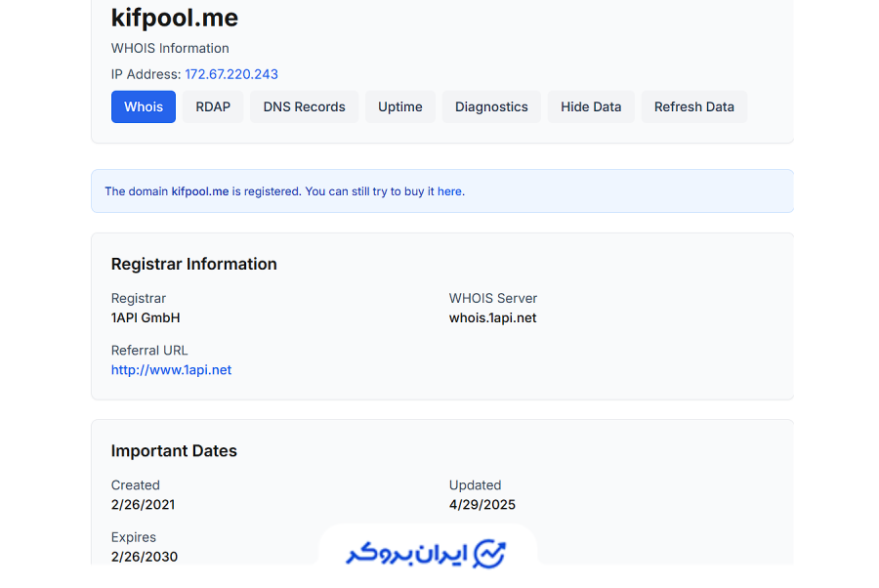Viewport: 879px width, 588px height.
Task: Open the DNS Records tab
Action: 304,106
